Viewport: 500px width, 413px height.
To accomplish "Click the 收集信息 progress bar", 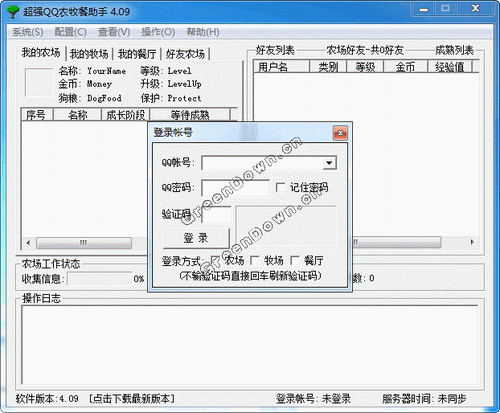I will [100, 279].
